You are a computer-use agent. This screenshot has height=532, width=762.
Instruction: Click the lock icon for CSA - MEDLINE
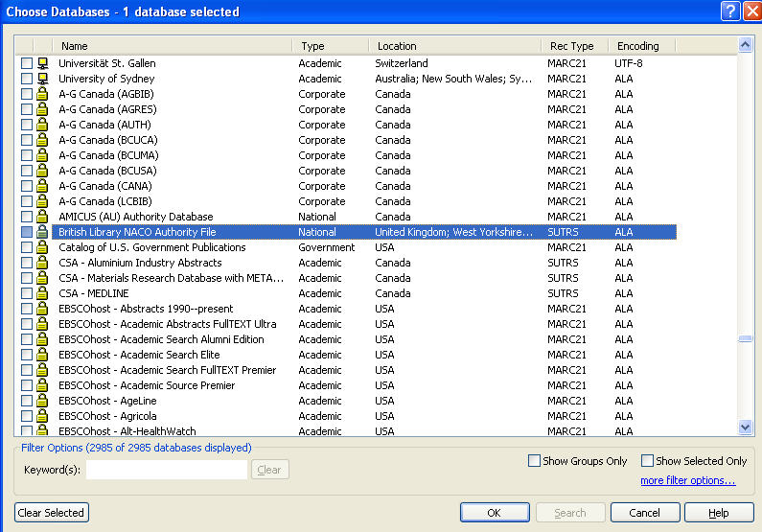coord(43,293)
